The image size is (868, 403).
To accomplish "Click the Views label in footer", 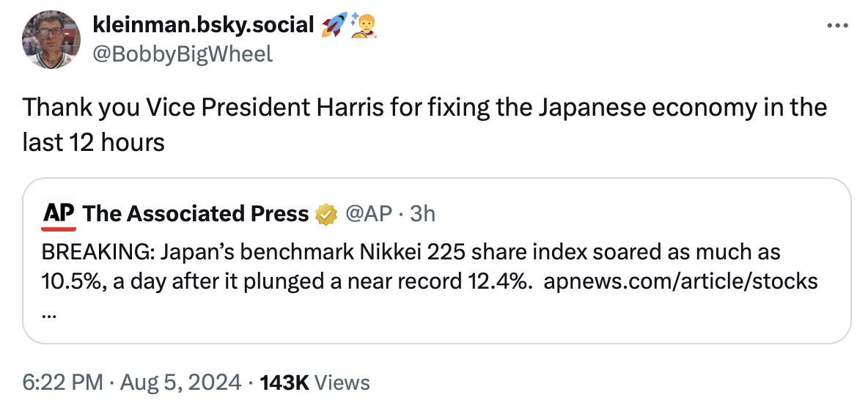I will 343,382.
